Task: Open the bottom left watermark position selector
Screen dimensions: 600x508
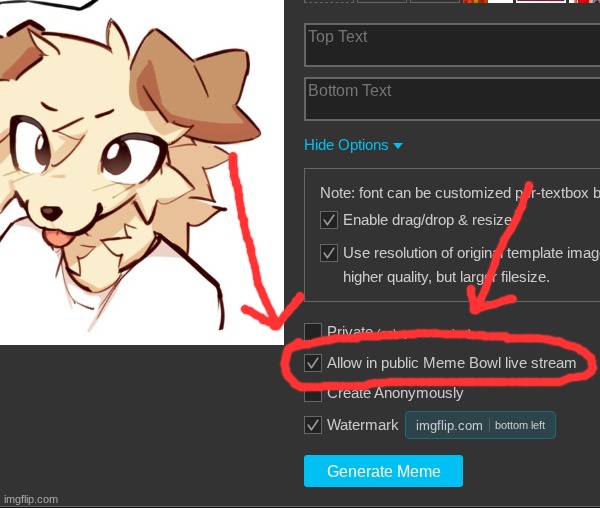Action: (520, 425)
